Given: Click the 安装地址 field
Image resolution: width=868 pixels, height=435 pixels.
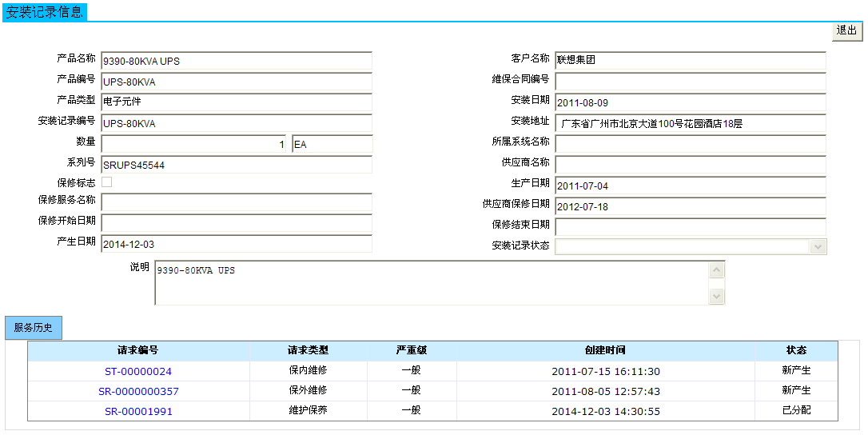Looking at the screenshot, I should (691, 123).
